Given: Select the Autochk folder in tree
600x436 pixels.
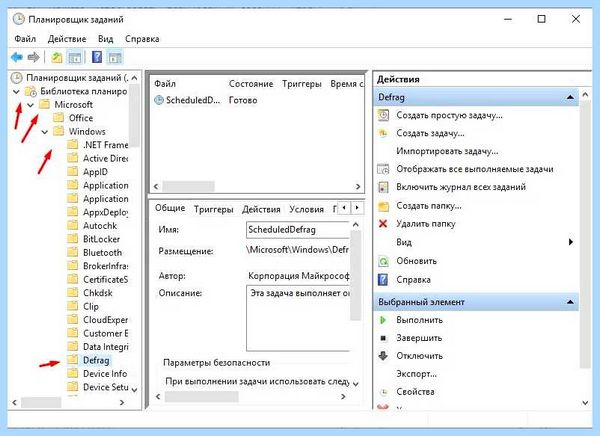Looking at the screenshot, I should [x=100, y=226].
